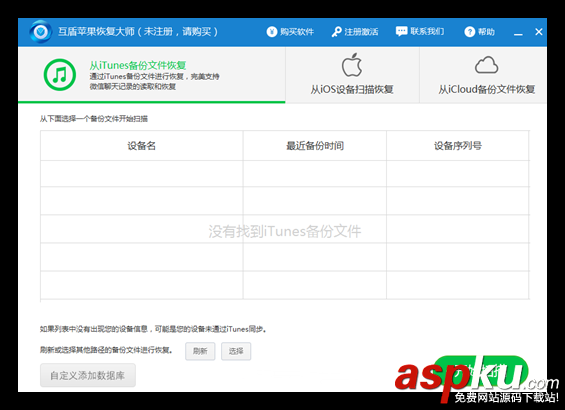Click the green iTunes music note icon
Screen dimensions: 565x410
[x=60, y=75]
